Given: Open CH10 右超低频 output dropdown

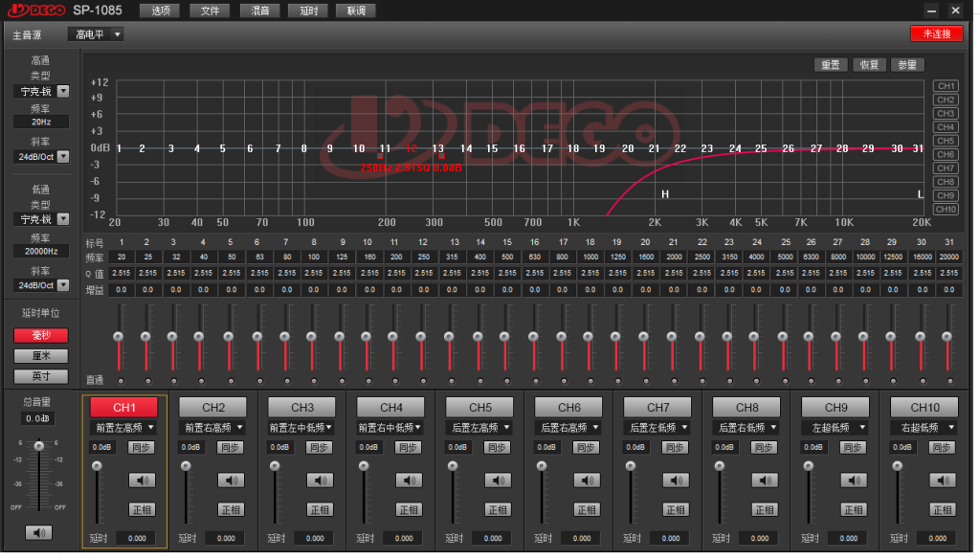Looking at the screenshot, I should 925,428.
